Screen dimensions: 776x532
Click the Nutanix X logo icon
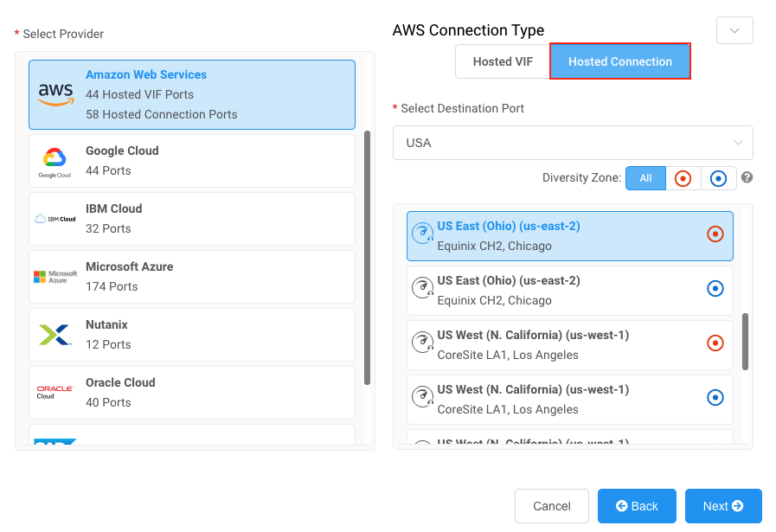(55, 335)
